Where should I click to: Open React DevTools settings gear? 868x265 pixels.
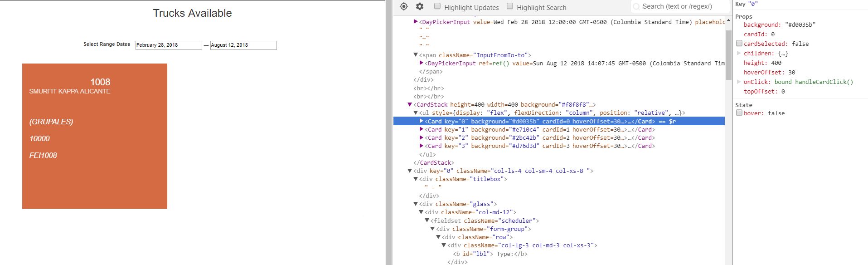[x=420, y=6]
